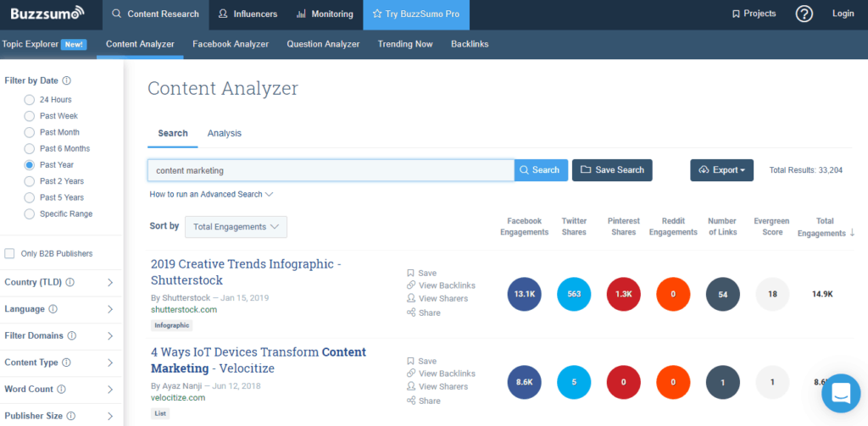The width and height of the screenshot is (868, 426).
Task: Share the Velocitize IoT article
Action: tap(424, 401)
